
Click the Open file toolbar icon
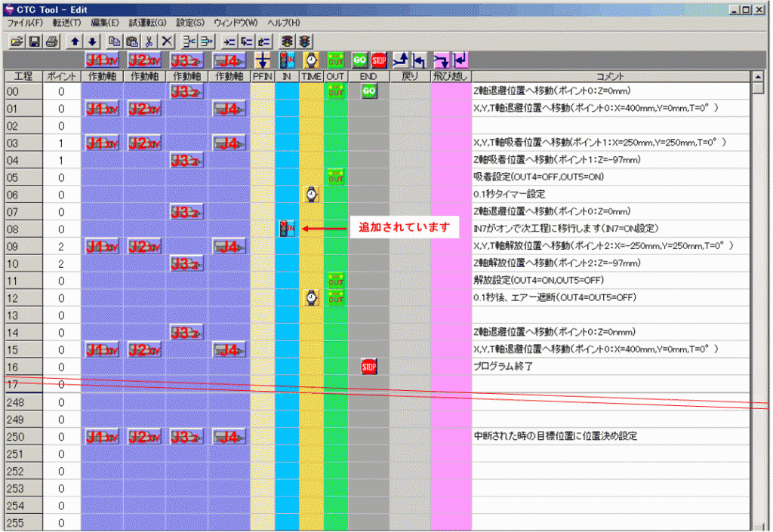[x=17, y=42]
